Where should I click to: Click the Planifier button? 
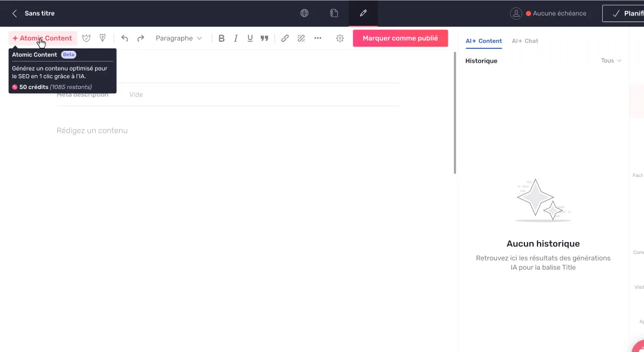pos(623,14)
